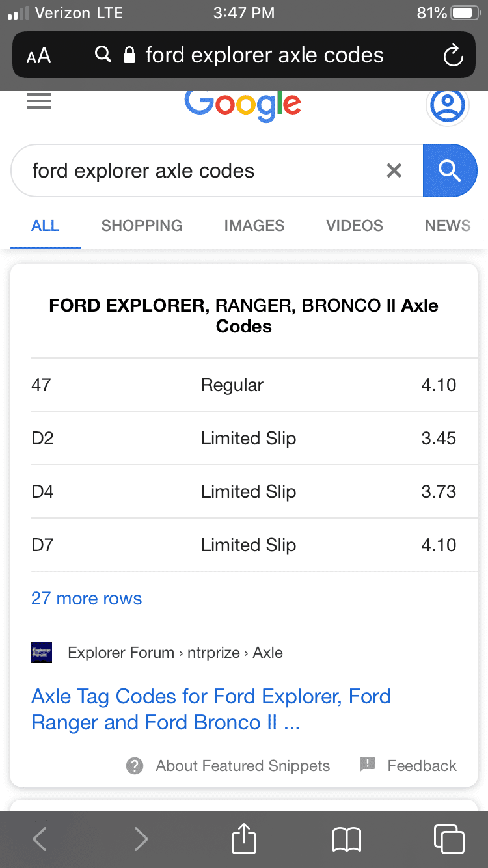
Task: Open the News results tab
Action: point(448,226)
